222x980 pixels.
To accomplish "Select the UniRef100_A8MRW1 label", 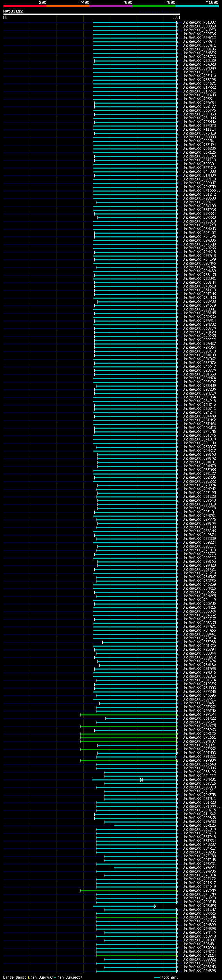I will coord(199,779).
